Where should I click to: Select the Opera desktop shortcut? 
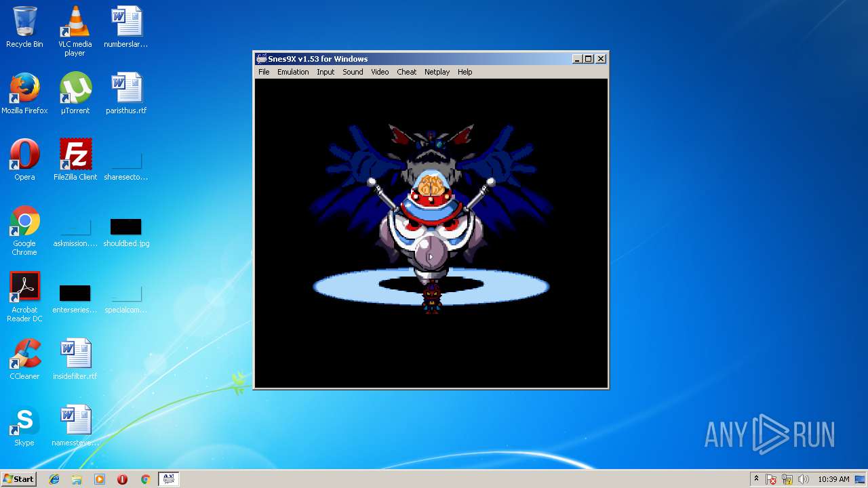point(24,160)
